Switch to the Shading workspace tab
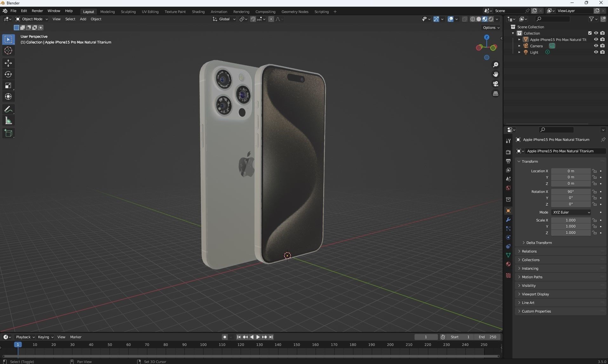Image resolution: width=608 pixels, height=364 pixels. [198, 12]
